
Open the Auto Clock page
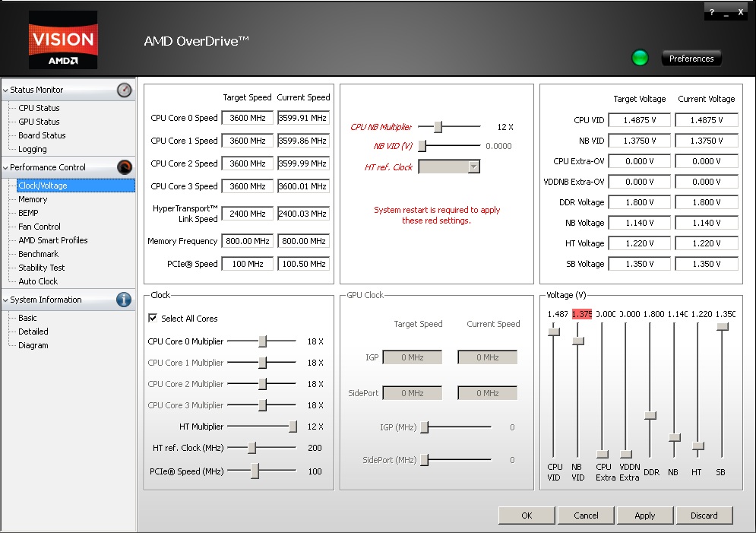point(38,281)
